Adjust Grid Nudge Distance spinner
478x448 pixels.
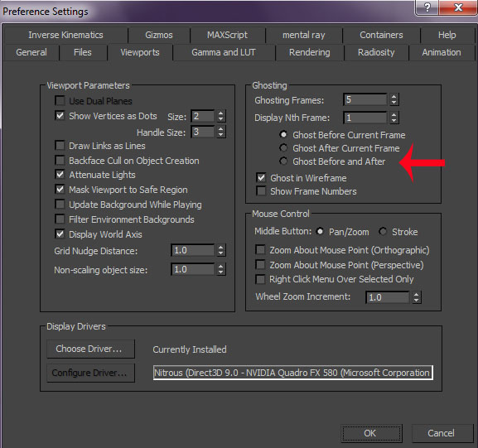(220, 251)
